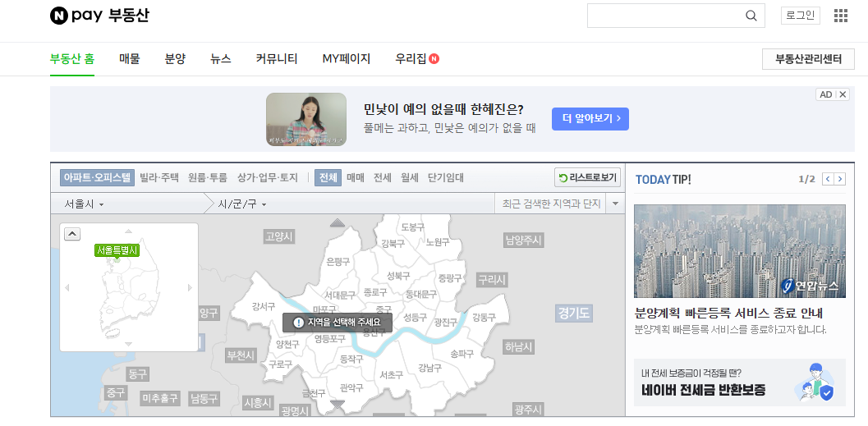Screen dimensions: 868x426
Task: Select 은평구 on the map
Action: pyautogui.click(x=338, y=262)
